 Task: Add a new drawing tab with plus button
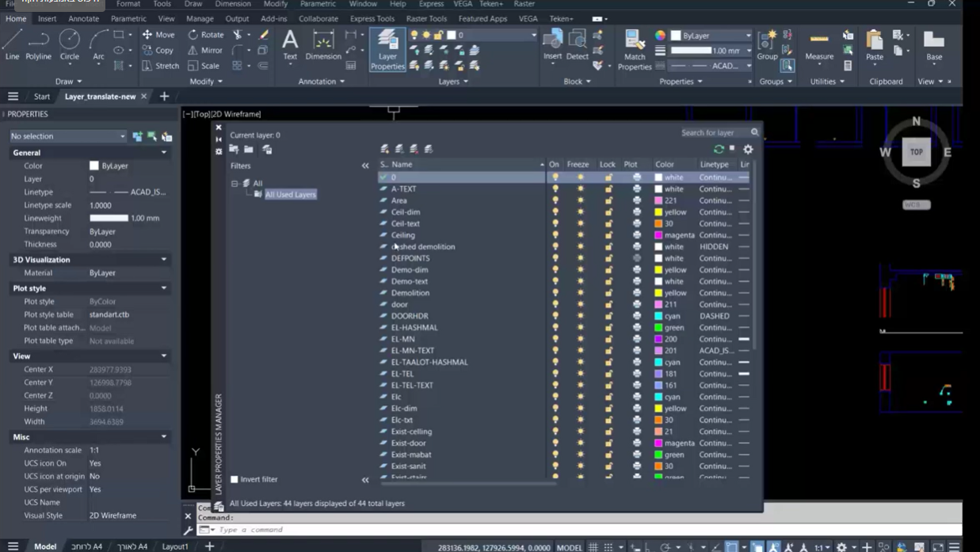(x=164, y=97)
